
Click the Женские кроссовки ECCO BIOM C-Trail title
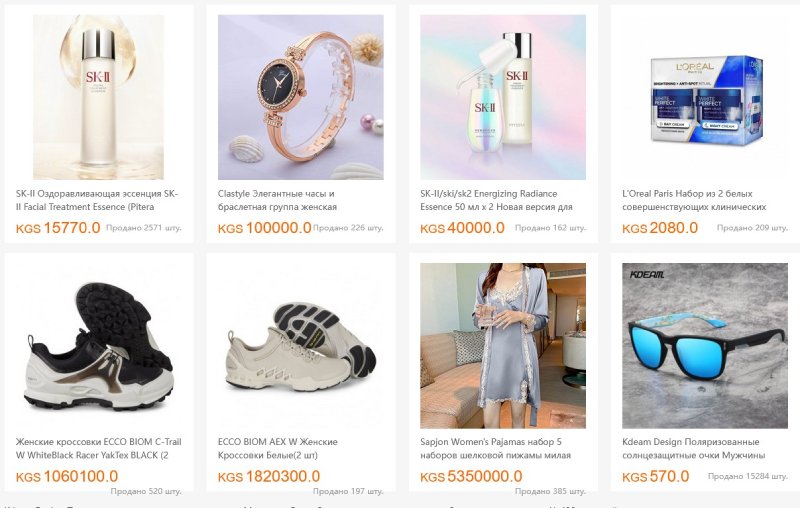click(98, 448)
